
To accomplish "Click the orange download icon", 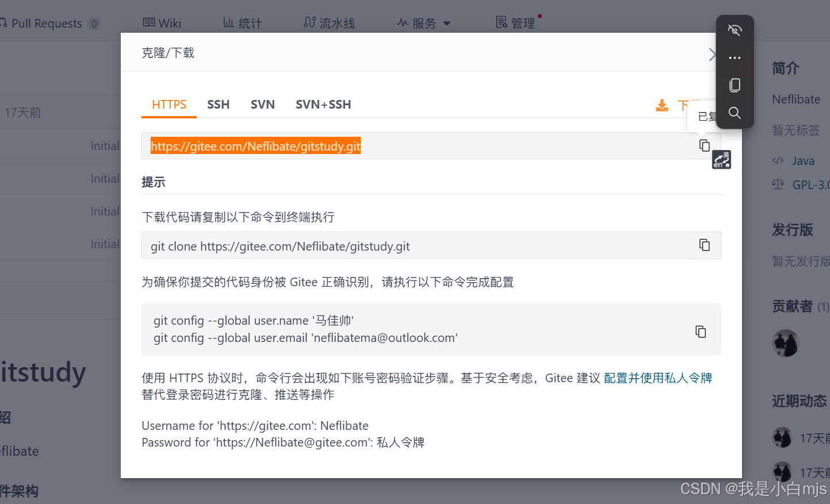I will pos(662,105).
